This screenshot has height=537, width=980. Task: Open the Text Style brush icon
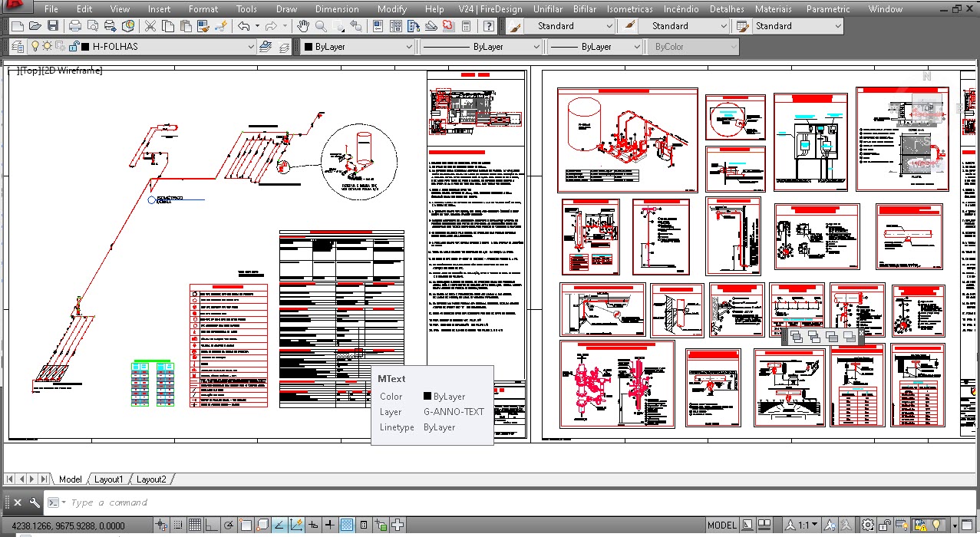(515, 26)
